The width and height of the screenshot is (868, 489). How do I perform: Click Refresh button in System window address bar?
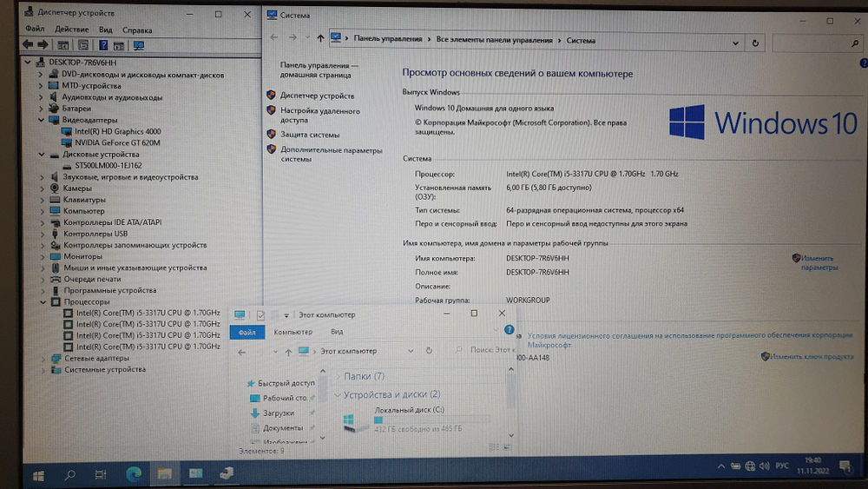(755, 43)
